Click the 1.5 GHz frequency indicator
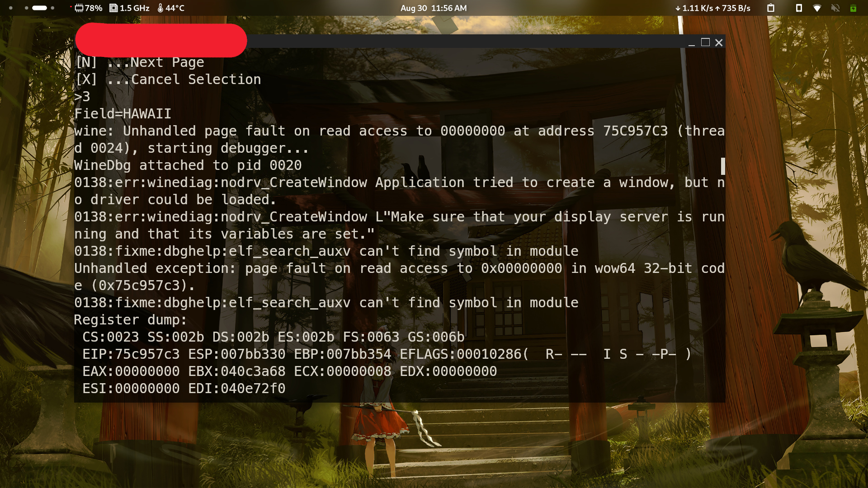 click(x=129, y=8)
